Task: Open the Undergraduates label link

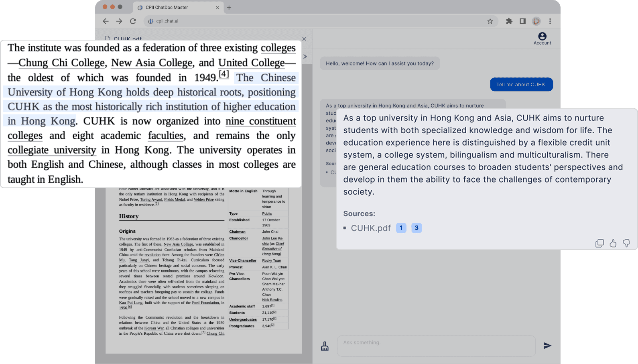Action: (x=243, y=320)
